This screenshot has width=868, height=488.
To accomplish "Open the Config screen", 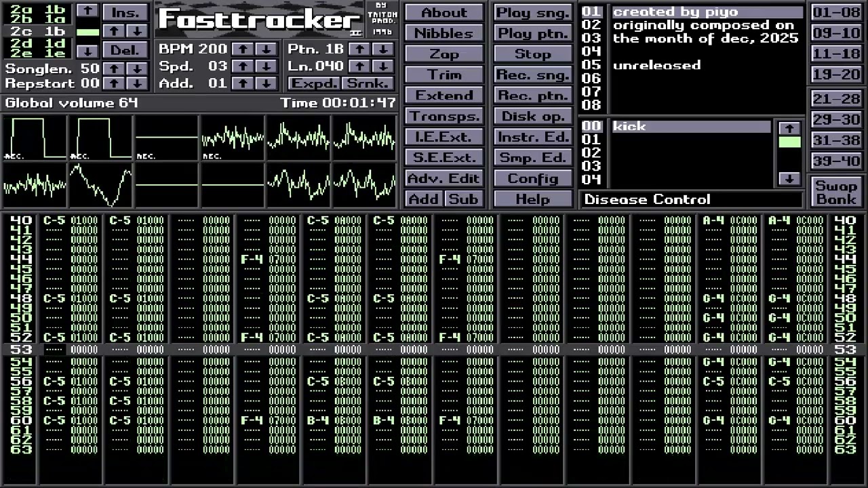I will tap(533, 178).
